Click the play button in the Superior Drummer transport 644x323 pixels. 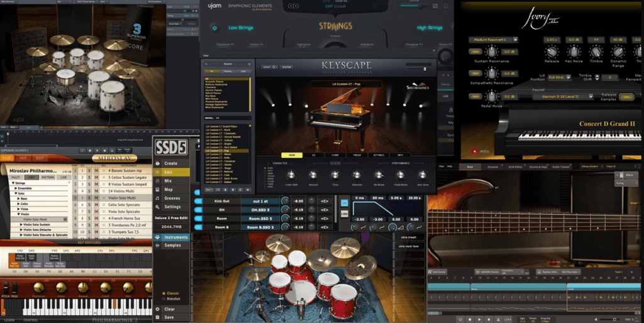point(97,151)
